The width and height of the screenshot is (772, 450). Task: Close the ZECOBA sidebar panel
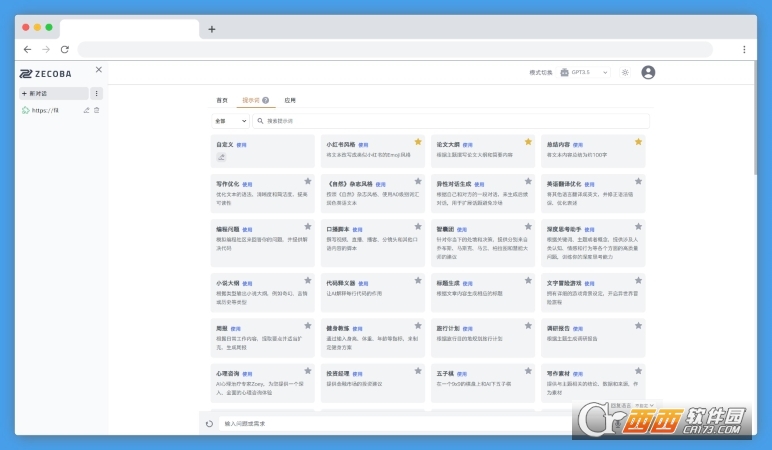(98, 69)
